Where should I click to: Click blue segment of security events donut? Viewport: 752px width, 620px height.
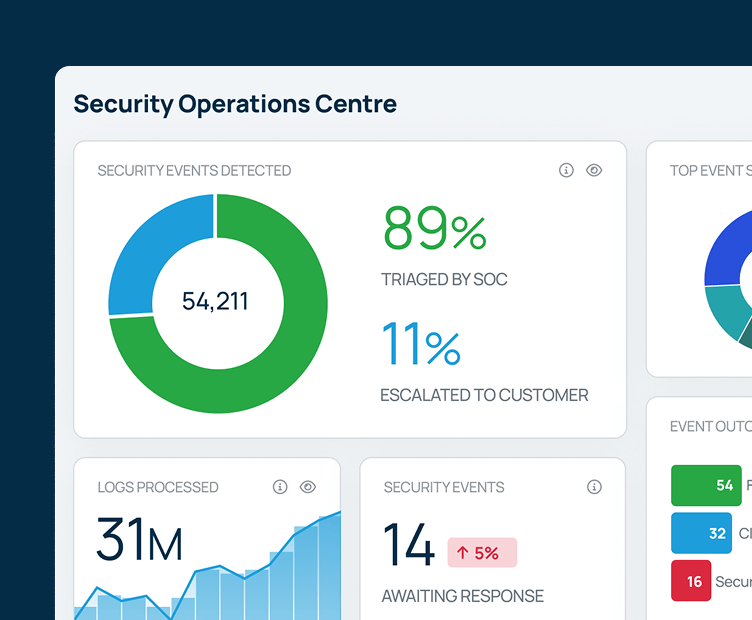tap(150, 250)
